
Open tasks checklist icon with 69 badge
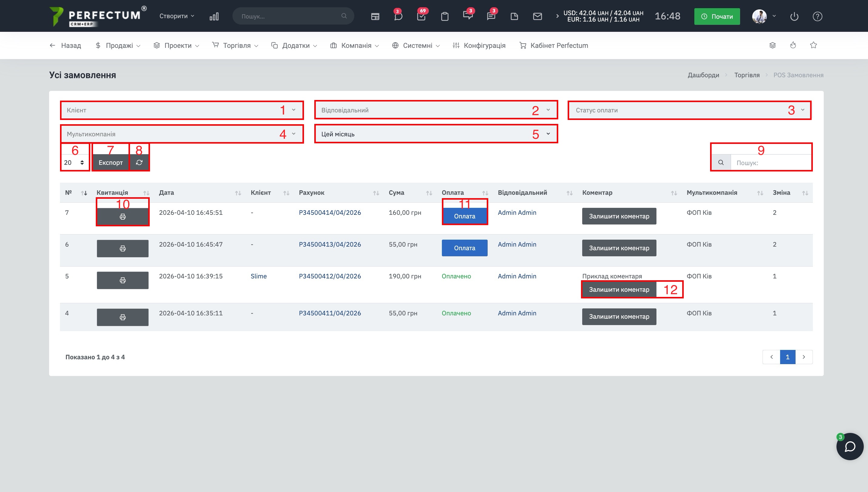pyautogui.click(x=421, y=16)
